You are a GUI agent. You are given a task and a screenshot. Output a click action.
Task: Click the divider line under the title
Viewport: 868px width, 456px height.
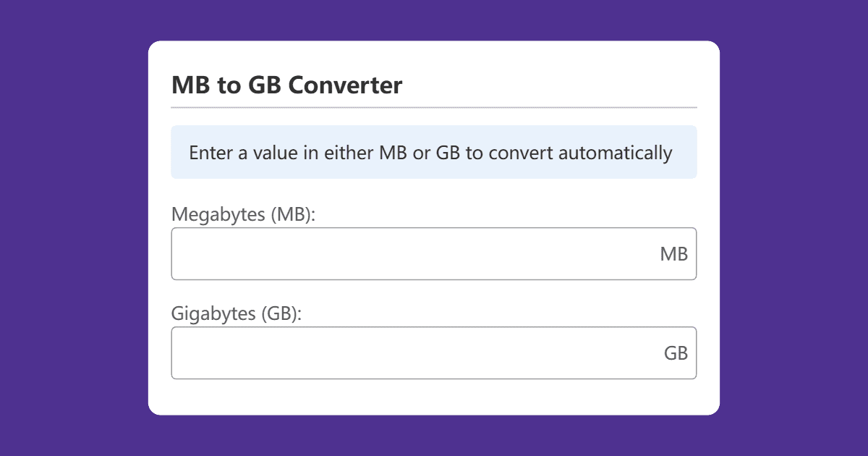[x=434, y=108]
